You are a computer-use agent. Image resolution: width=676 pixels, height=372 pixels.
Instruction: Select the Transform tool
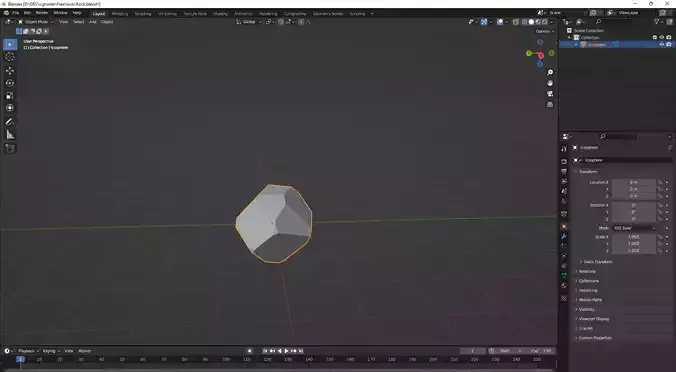tap(10, 108)
